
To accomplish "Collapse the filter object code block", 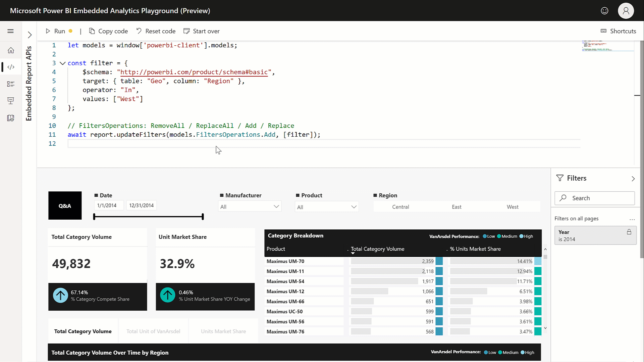I will (62, 63).
